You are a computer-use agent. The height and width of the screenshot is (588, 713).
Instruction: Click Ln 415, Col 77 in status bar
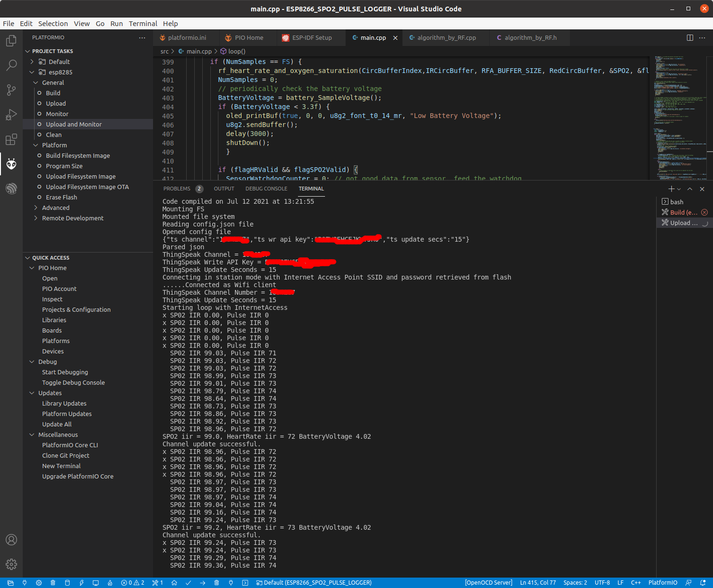pos(538,583)
